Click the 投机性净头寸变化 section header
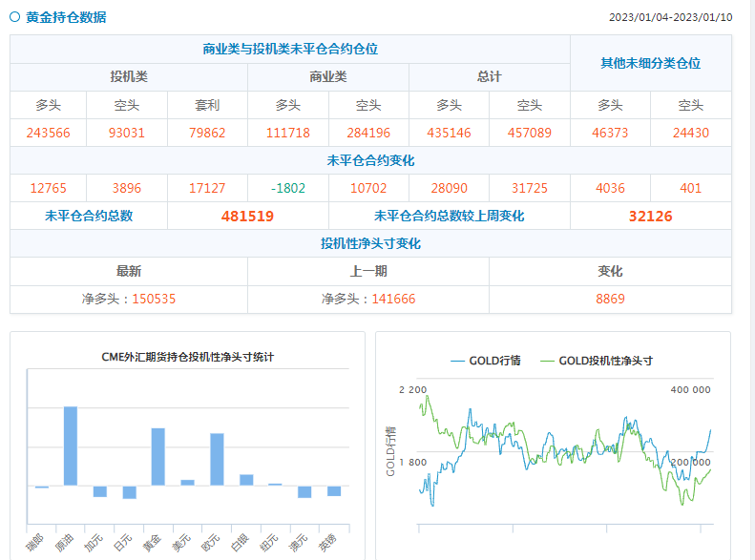 [370, 244]
